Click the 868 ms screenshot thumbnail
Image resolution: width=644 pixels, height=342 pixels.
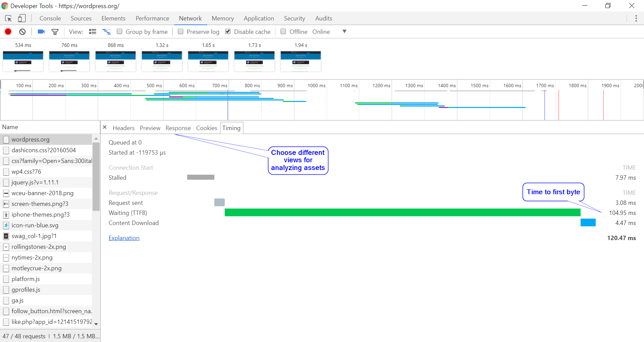116,61
